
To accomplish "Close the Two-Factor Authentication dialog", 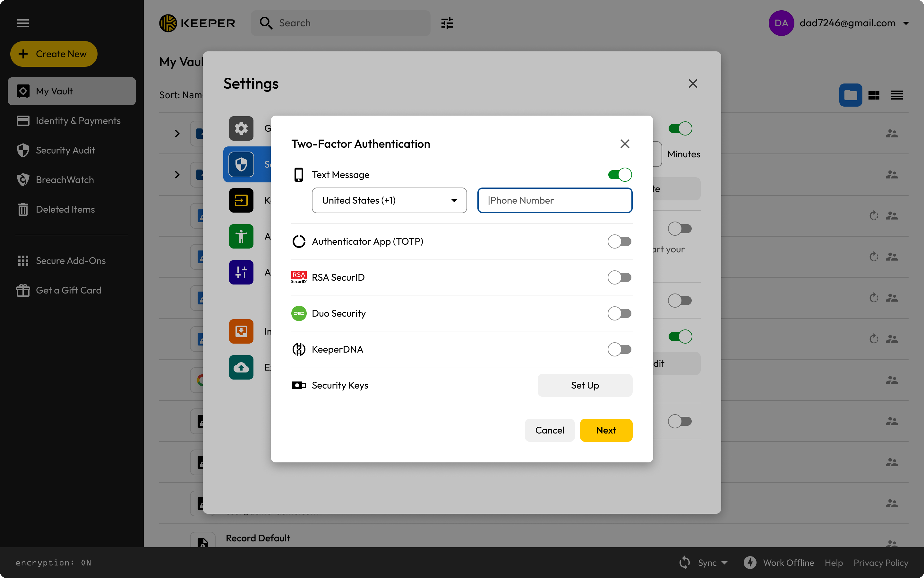I will pyautogui.click(x=625, y=144).
